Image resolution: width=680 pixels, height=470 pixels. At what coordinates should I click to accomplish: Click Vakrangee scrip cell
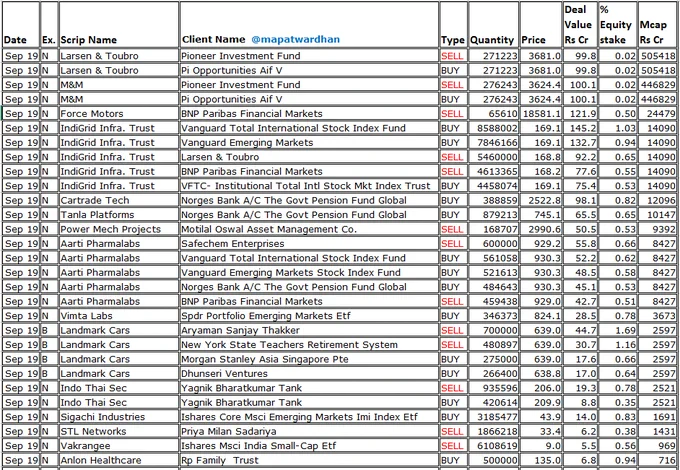(118, 446)
